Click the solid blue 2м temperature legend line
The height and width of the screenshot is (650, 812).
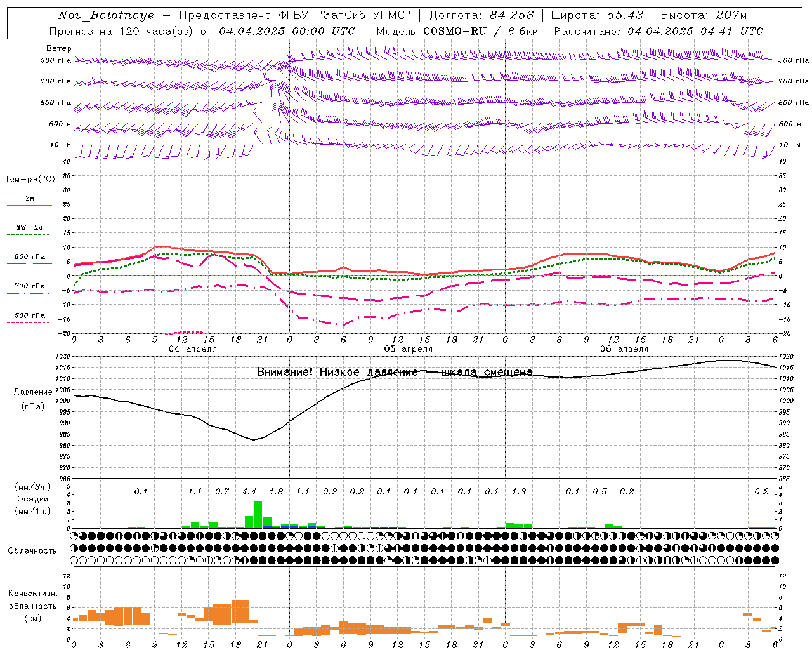point(29,205)
